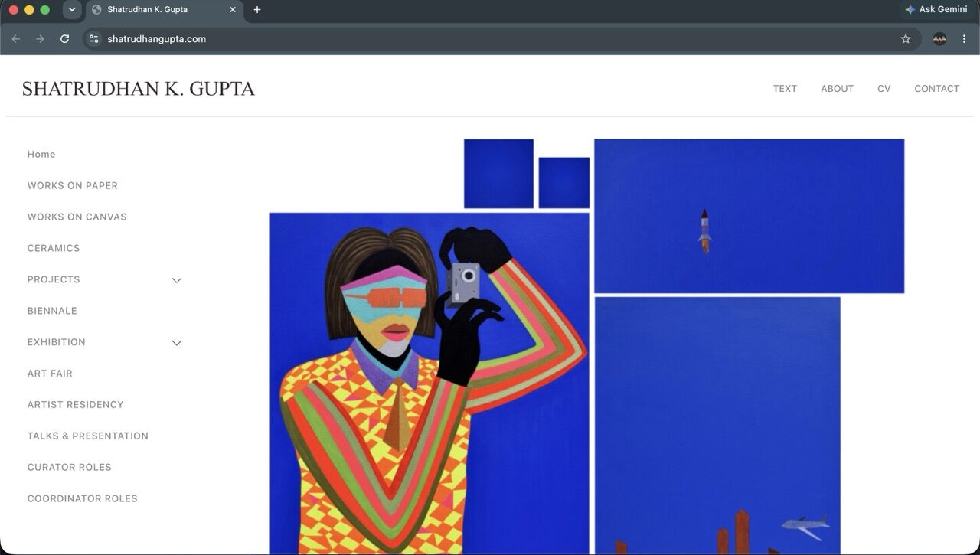Go forward with the browser forward arrow
The width and height of the screenshot is (980, 555).
40,39
